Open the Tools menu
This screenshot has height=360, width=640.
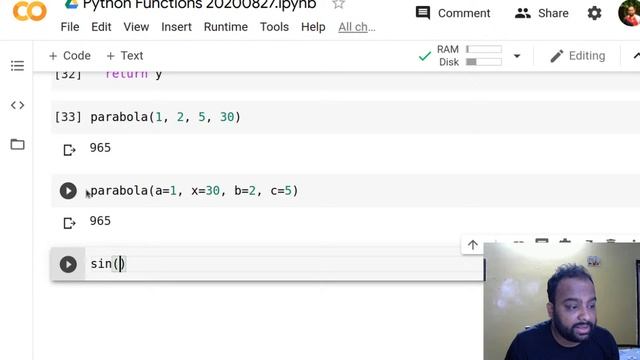tap(274, 27)
